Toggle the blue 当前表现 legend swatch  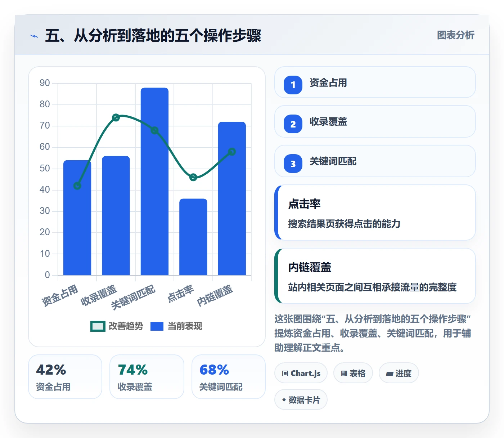157,326
